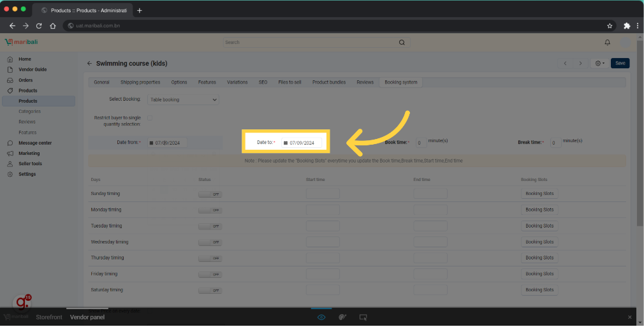Viewport: 644px width, 327px height.
Task: Click browser extensions puzzle icon
Action: [x=627, y=25]
